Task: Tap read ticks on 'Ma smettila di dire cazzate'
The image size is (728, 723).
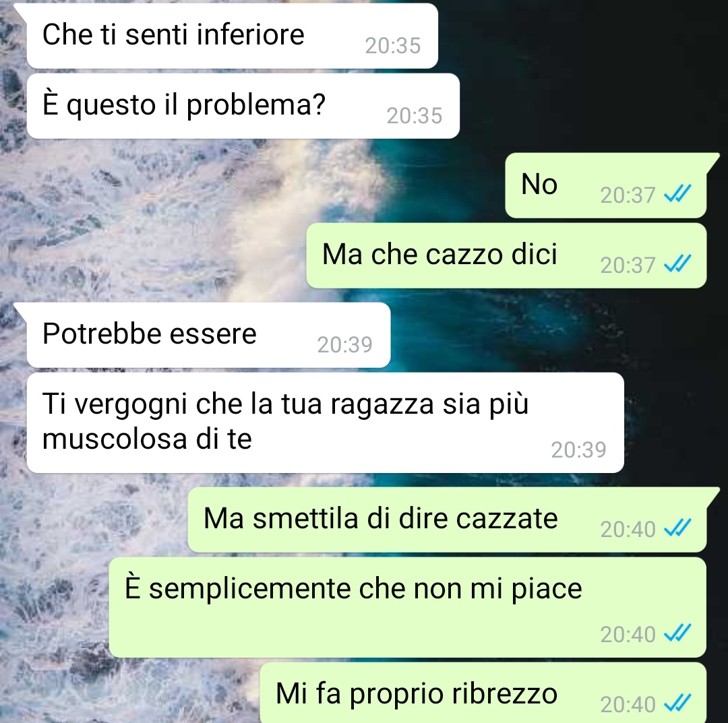Action: tap(677, 528)
